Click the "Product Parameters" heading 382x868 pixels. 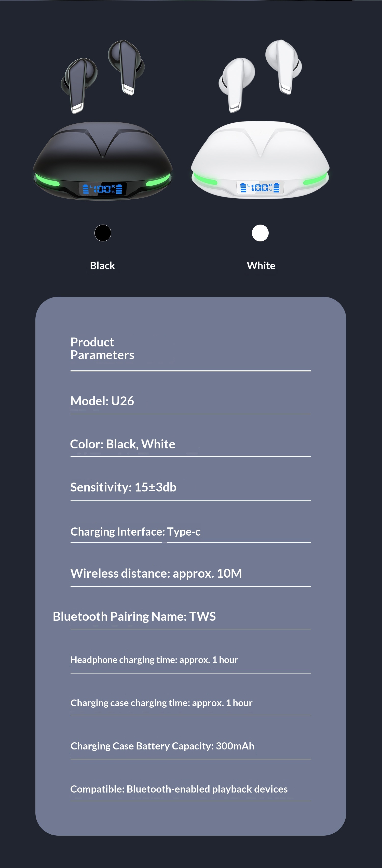click(102, 348)
